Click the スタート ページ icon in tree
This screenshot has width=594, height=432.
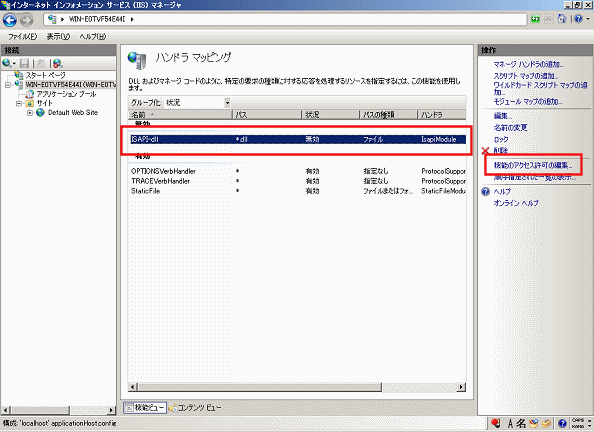pyautogui.click(x=19, y=75)
